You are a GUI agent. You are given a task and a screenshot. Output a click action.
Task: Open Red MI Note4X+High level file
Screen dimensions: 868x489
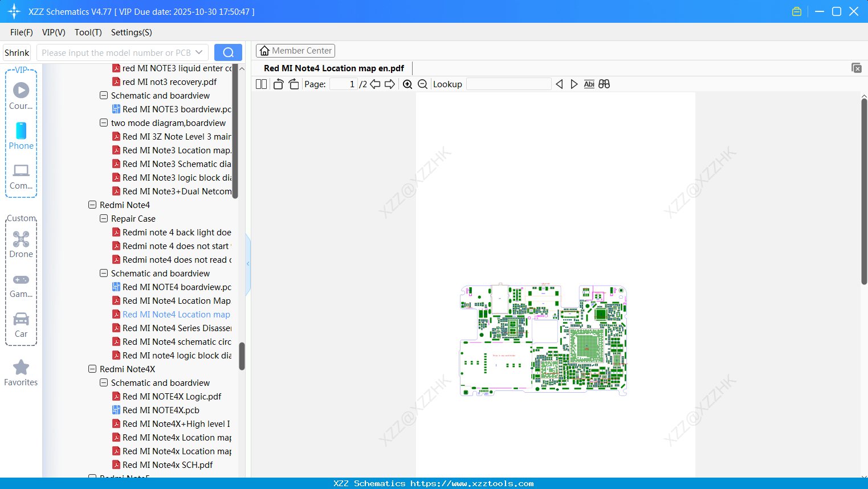pos(172,424)
